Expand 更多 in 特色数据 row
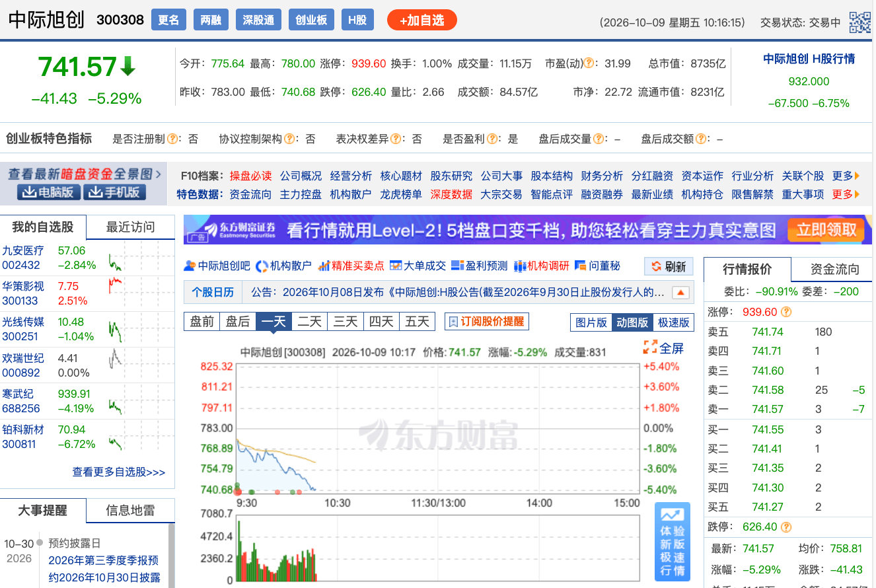This screenshot has width=876, height=588. pos(846,194)
